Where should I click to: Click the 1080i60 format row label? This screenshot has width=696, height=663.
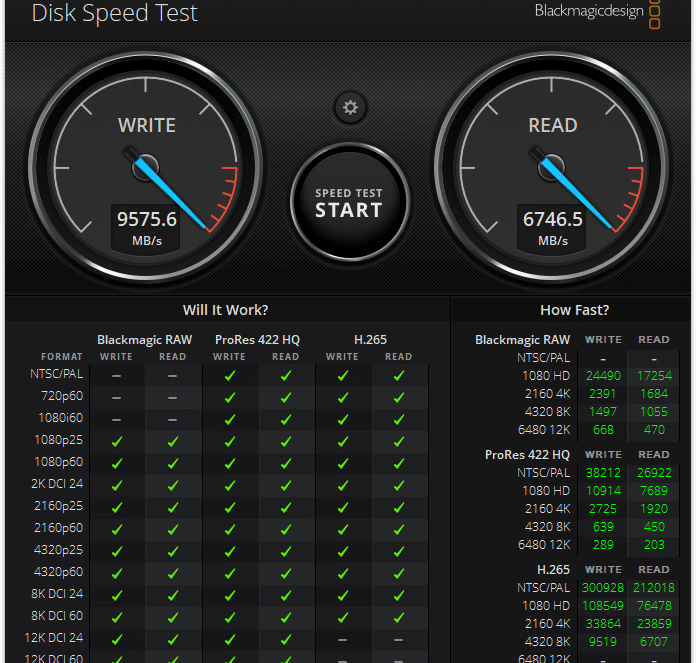pyautogui.click(x=60, y=418)
